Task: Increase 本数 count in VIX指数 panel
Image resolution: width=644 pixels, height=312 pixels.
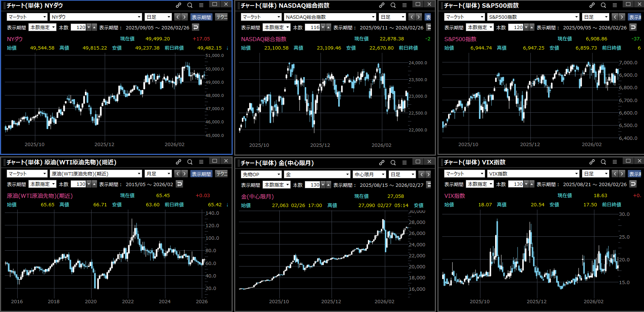Action: pos(532,184)
